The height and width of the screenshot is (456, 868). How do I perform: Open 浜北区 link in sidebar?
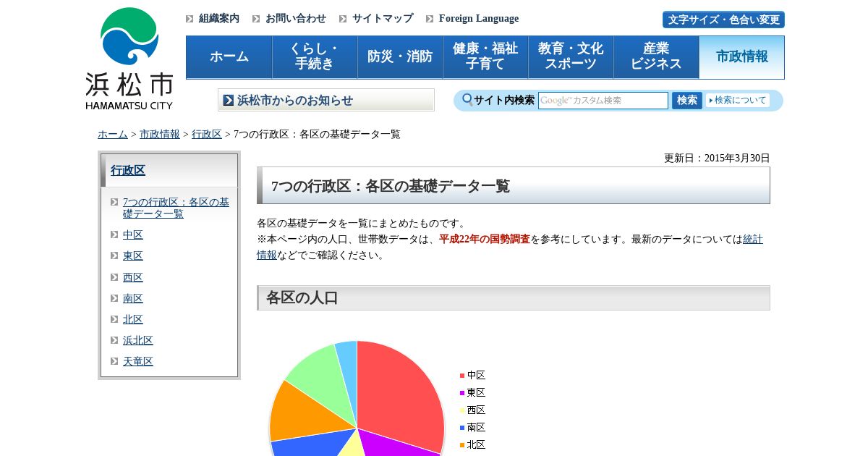pos(138,340)
